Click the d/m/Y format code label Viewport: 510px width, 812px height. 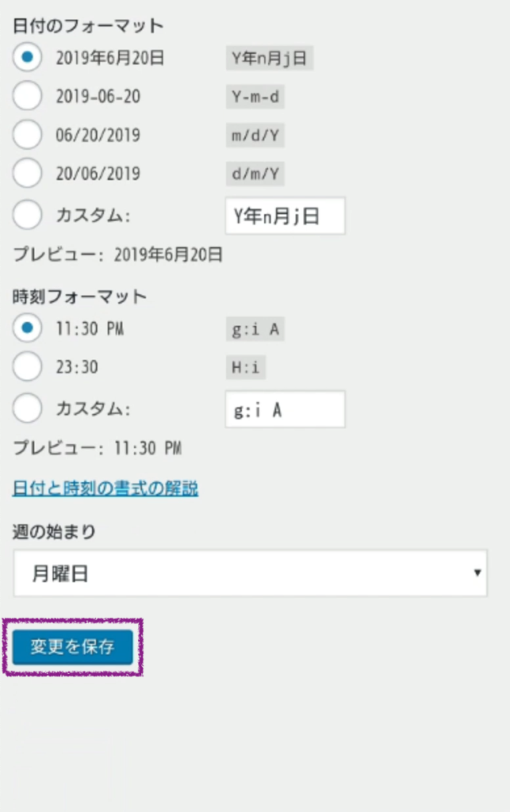coord(255,174)
